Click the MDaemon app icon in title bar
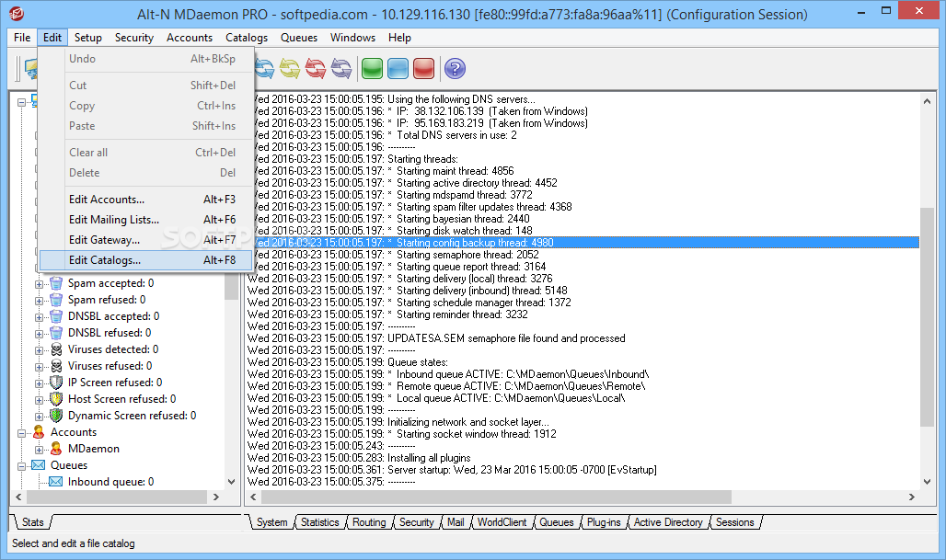 pos(17,13)
